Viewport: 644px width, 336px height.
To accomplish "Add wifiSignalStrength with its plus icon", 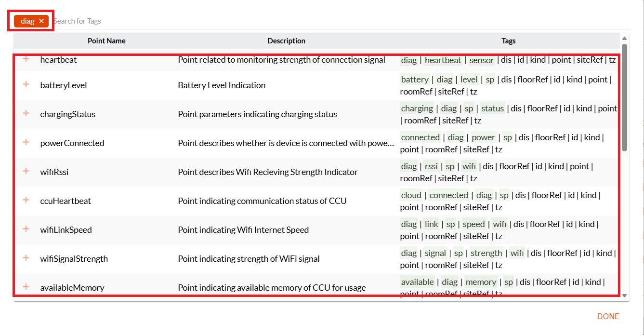I will [x=26, y=258].
